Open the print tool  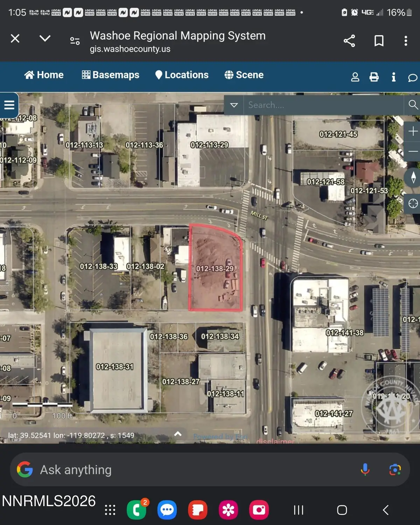point(374,77)
